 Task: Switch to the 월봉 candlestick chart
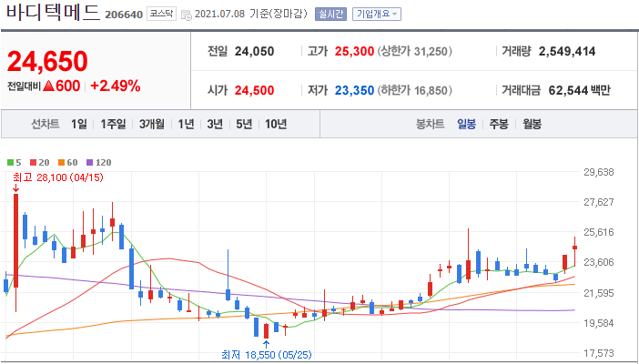click(532, 124)
